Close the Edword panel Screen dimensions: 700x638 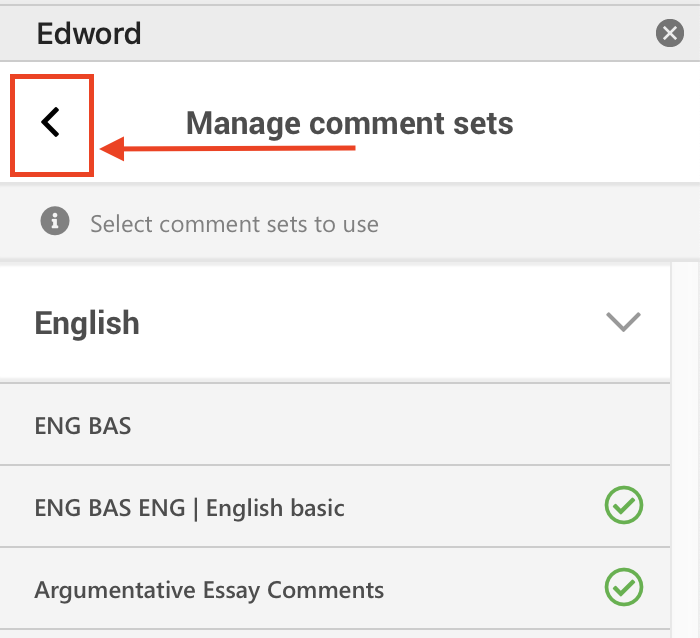tap(669, 34)
